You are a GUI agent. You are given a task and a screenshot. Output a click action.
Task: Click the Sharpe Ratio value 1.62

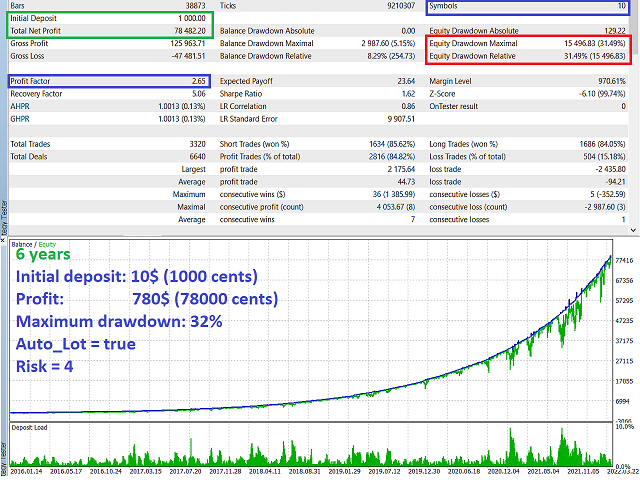point(409,94)
